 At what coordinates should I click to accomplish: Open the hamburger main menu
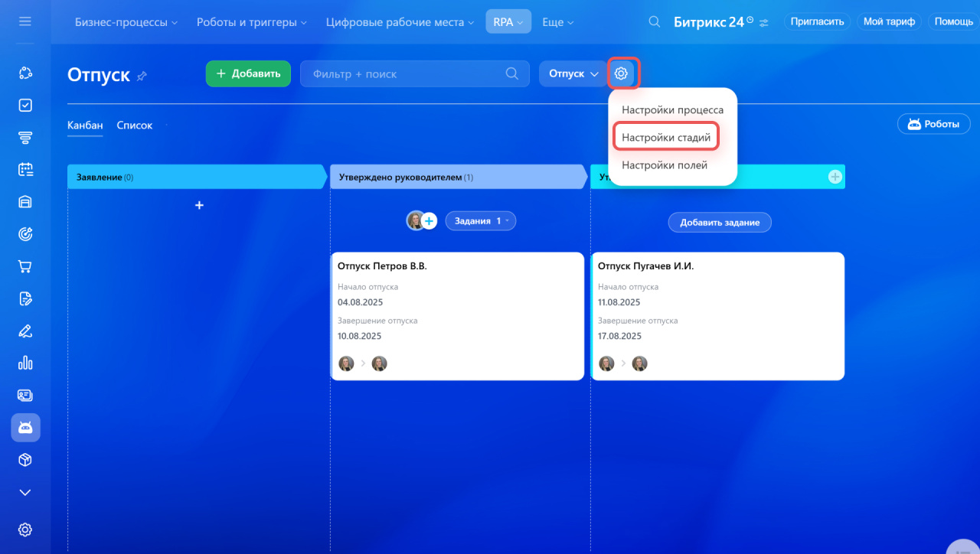tap(25, 21)
